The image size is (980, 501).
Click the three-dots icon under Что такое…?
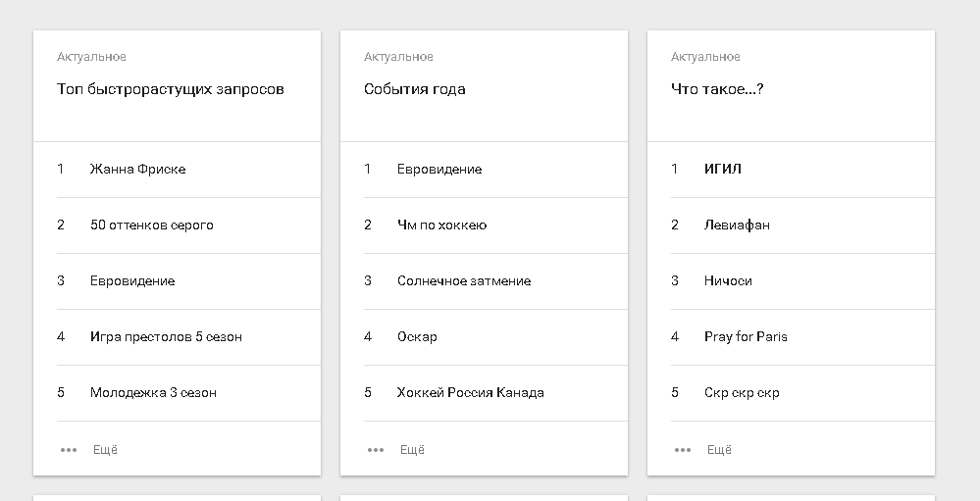[x=683, y=450]
